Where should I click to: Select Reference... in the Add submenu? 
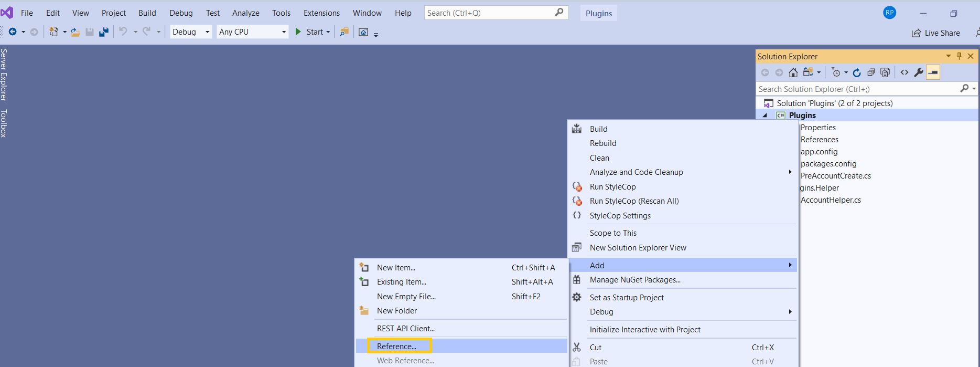point(396,346)
